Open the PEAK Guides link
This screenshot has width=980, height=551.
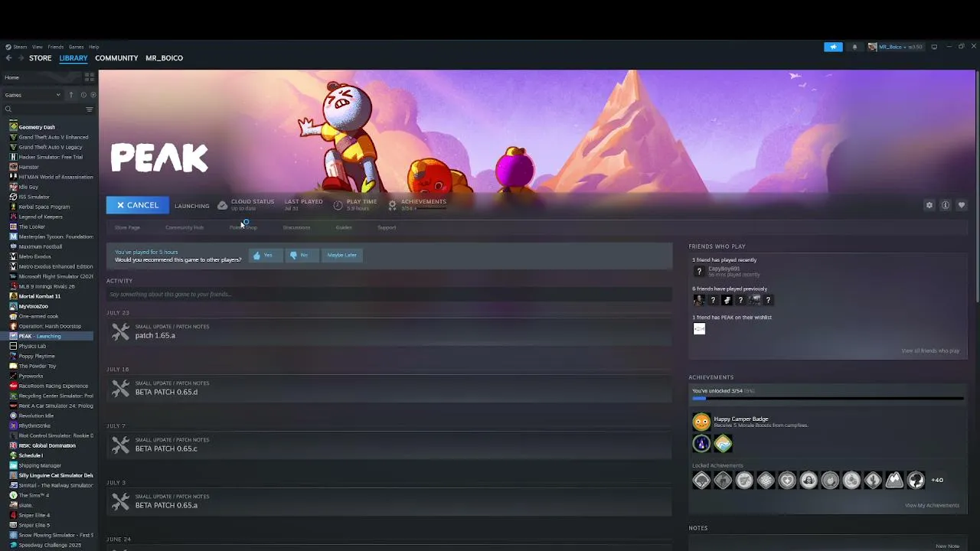coord(344,227)
